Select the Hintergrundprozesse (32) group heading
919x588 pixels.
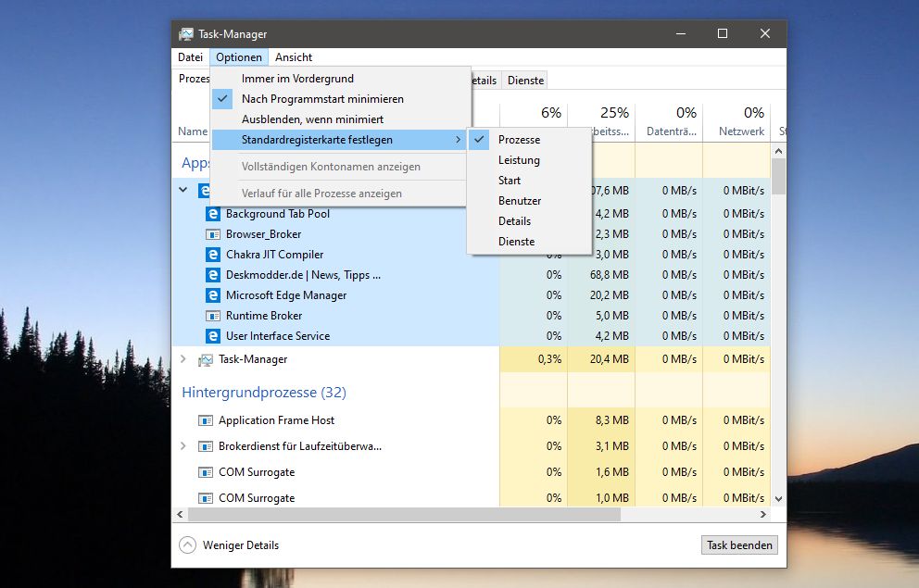coord(264,393)
